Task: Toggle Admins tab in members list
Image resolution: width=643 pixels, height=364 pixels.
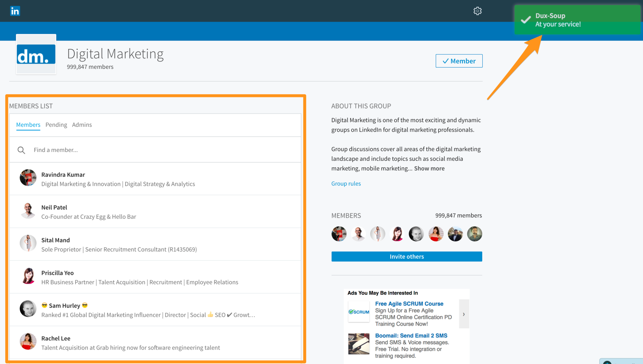Action: coord(81,124)
